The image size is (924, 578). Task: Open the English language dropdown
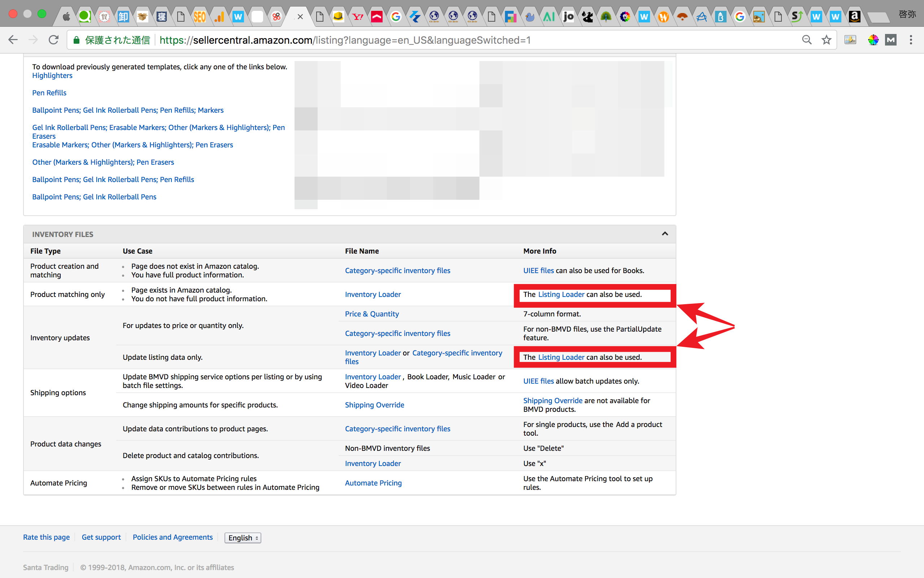click(x=243, y=538)
